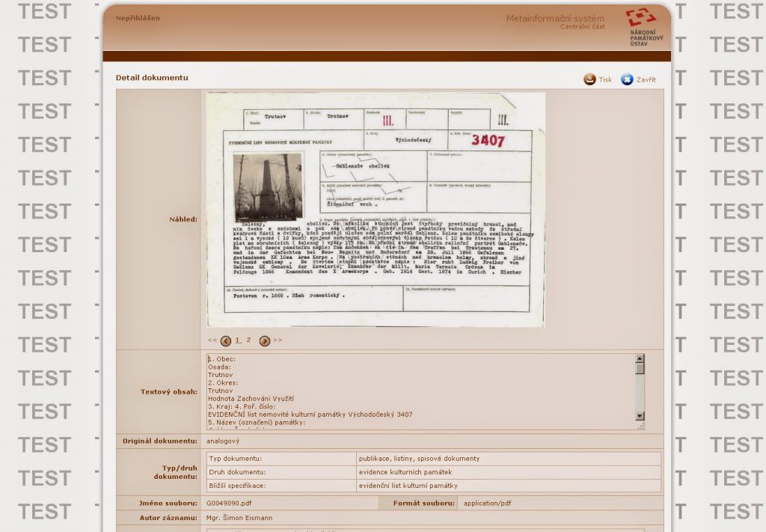Click the Jméno souboru label

(x=168, y=503)
